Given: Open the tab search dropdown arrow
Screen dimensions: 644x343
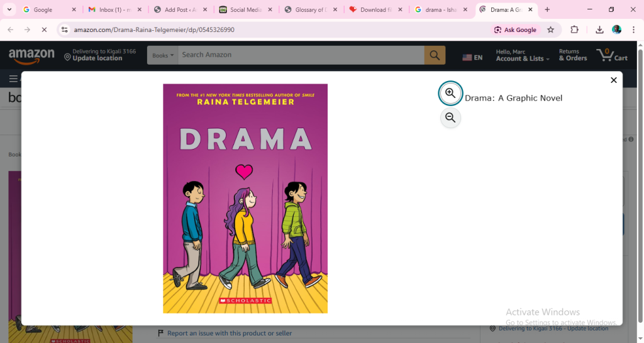Looking at the screenshot, I should coord(9,9).
